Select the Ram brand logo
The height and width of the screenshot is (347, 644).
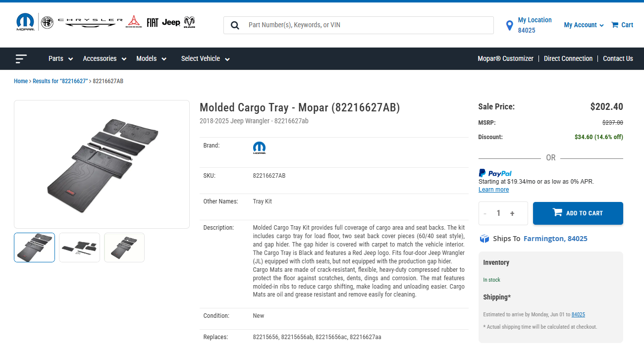pos(190,22)
